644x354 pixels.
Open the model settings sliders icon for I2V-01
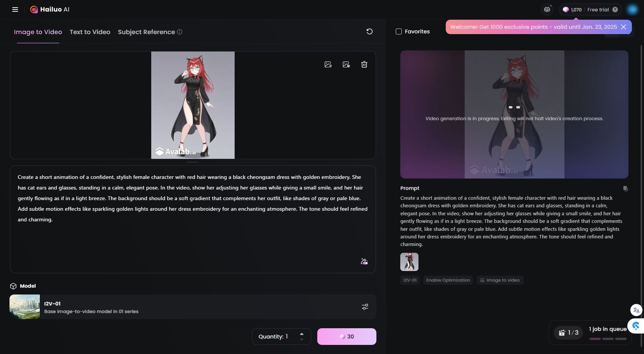click(365, 307)
